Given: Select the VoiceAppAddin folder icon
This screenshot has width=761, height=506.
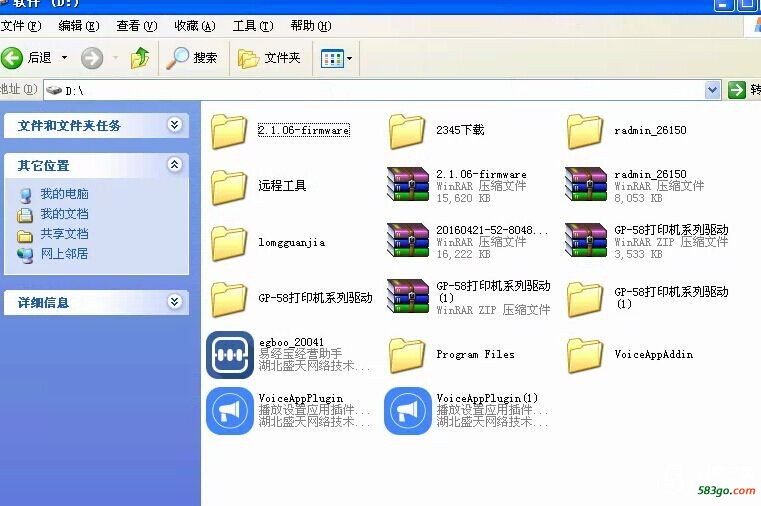Looking at the screenshot, I should [585, 355].
